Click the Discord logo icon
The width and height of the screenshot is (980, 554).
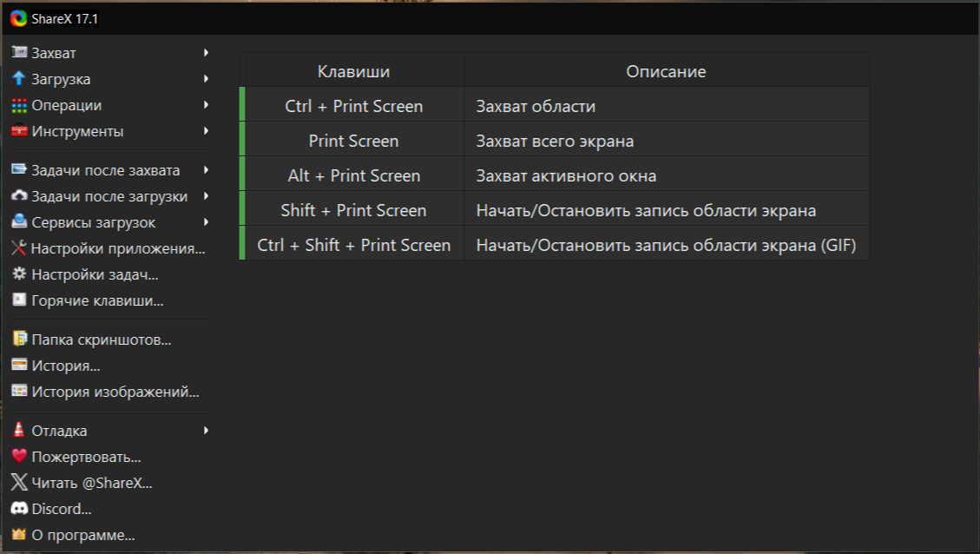[19, 509]
